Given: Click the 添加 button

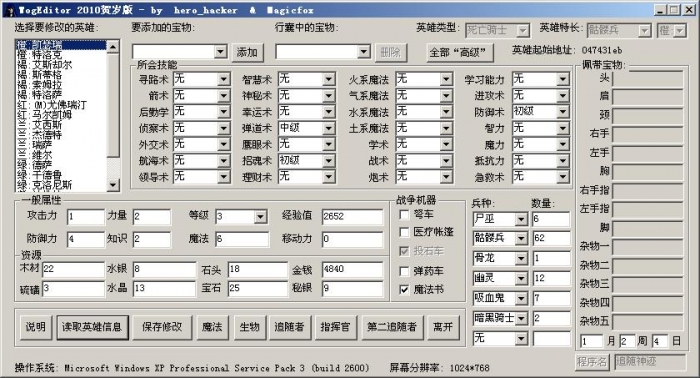Looking at the screenshot, I should (247, 53).
